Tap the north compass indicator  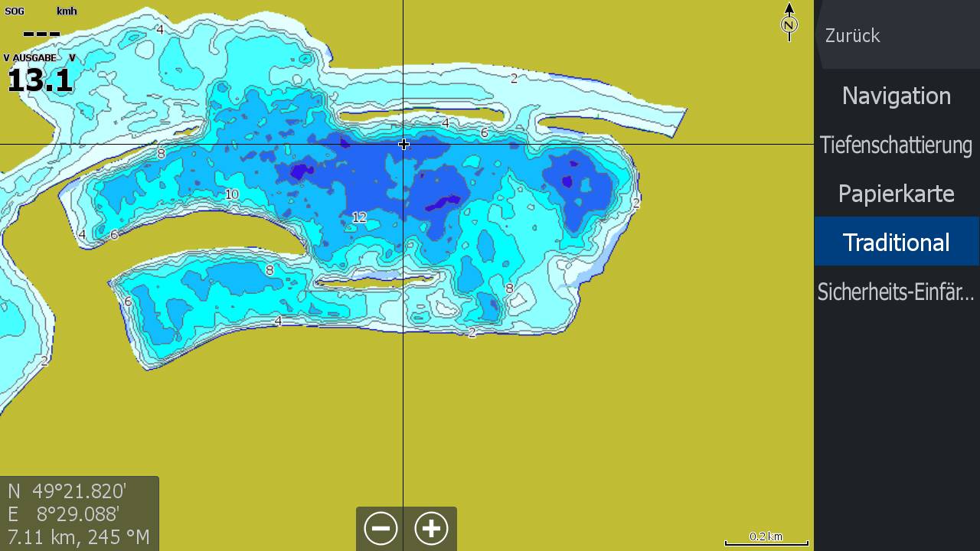[789, 22]
